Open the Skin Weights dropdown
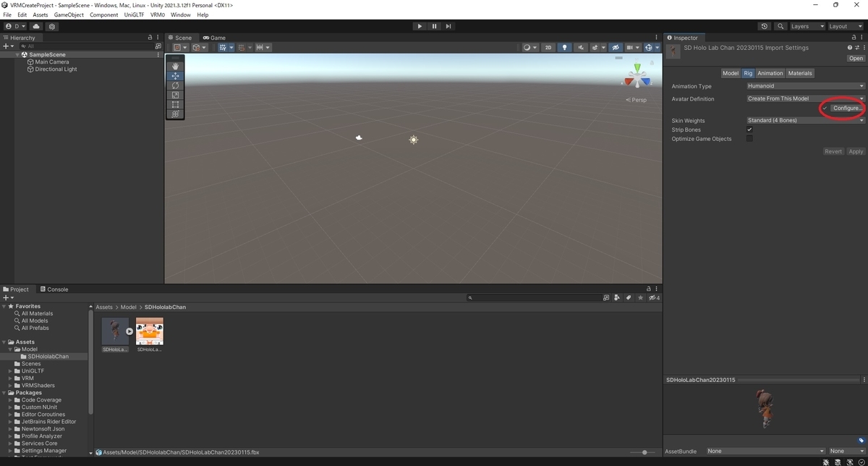868x466 pixels. tap(805, 120)
